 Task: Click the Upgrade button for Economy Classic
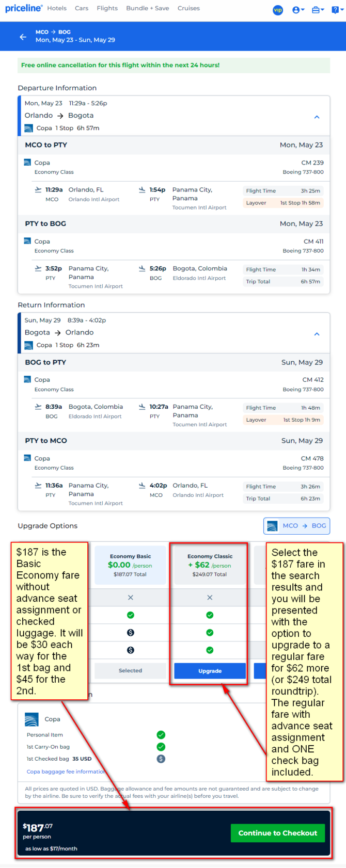tap(210, 671)
